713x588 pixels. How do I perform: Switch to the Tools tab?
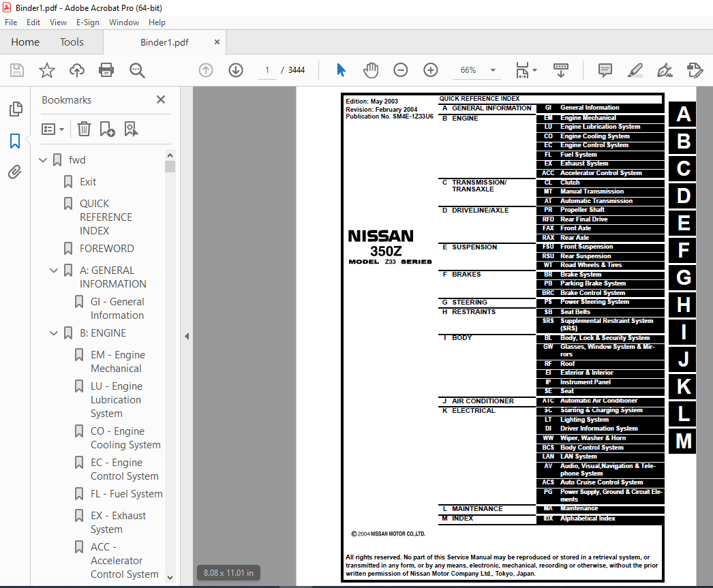click(72, 42)
